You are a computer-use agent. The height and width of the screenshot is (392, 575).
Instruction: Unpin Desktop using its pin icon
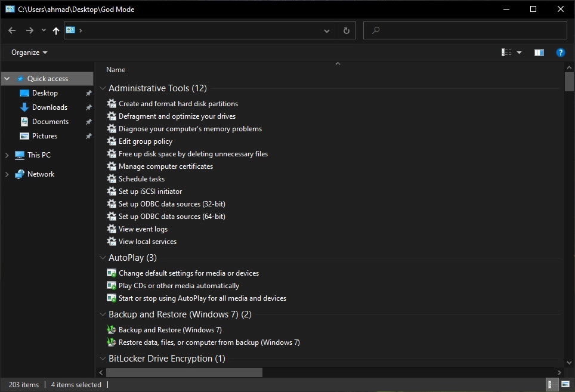point(88,93)
